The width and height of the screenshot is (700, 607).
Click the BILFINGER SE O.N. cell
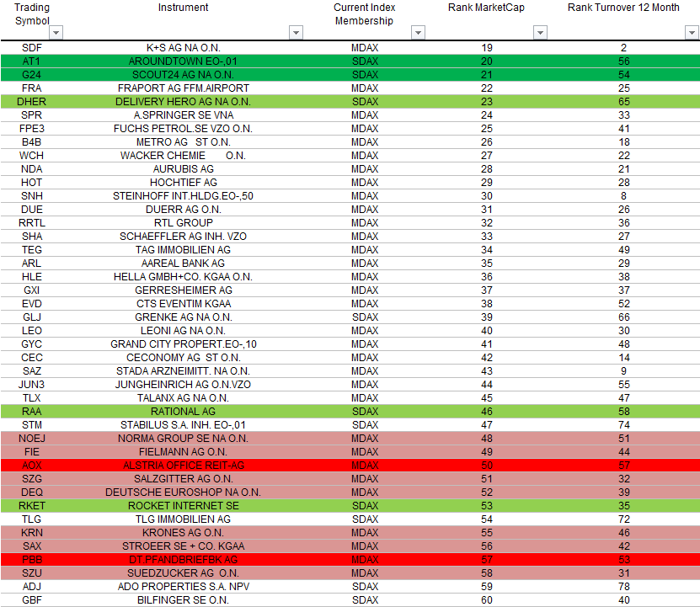(183, 600)
